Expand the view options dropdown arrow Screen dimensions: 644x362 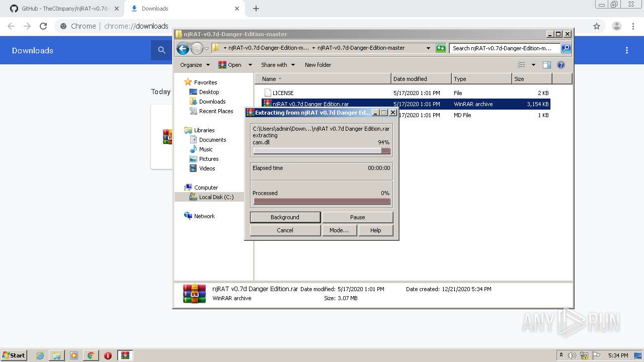(x=533, y=65)
